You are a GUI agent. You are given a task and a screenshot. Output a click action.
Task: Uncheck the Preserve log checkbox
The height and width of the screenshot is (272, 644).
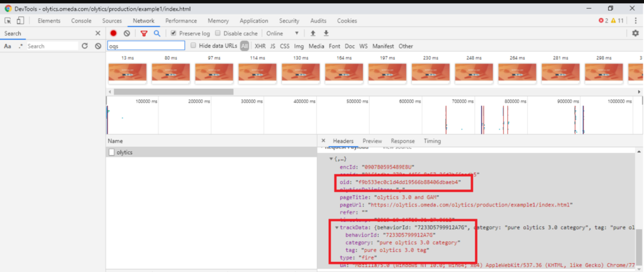[174, 33]
